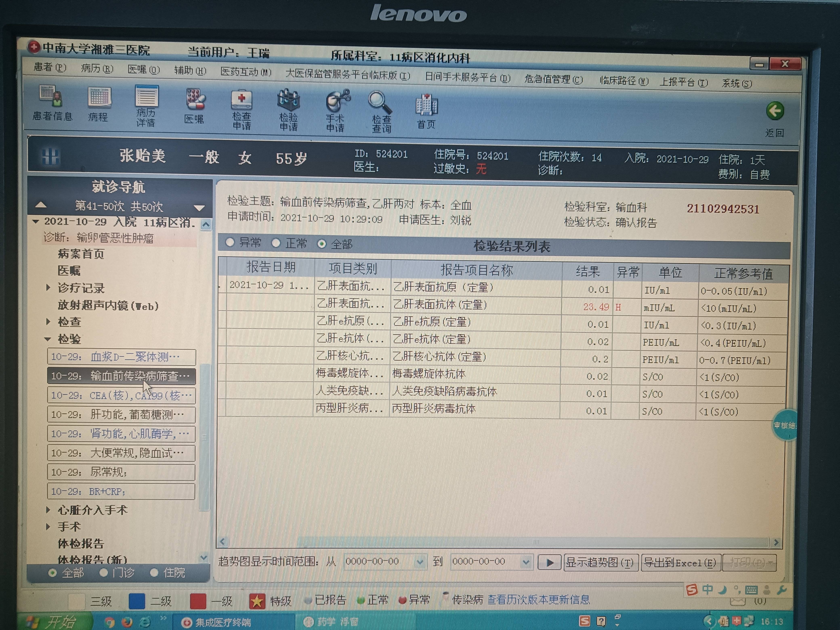
Task: Open the 危急值管理 menu
Action: coord(553,79)
